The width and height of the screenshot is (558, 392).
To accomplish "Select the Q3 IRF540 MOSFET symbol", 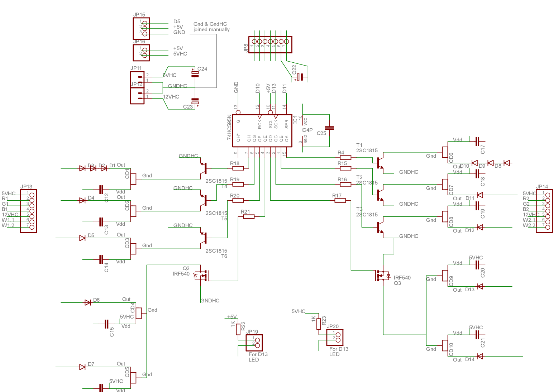I will [x=382, y=276].
